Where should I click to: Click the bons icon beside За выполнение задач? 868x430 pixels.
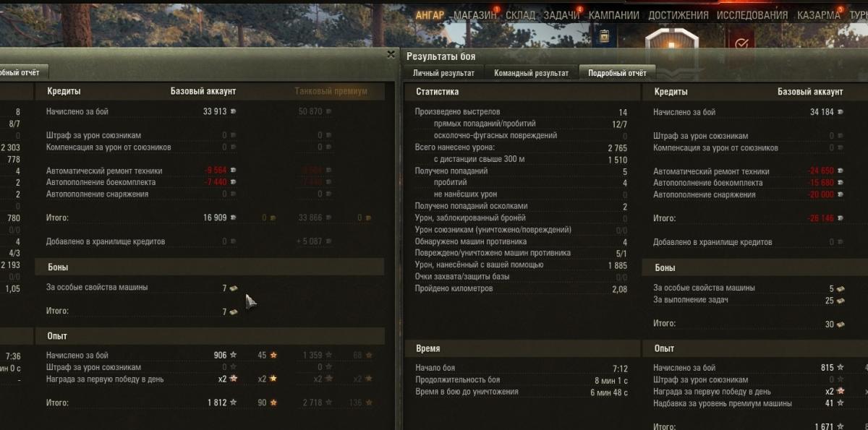[x=841, y=299]
